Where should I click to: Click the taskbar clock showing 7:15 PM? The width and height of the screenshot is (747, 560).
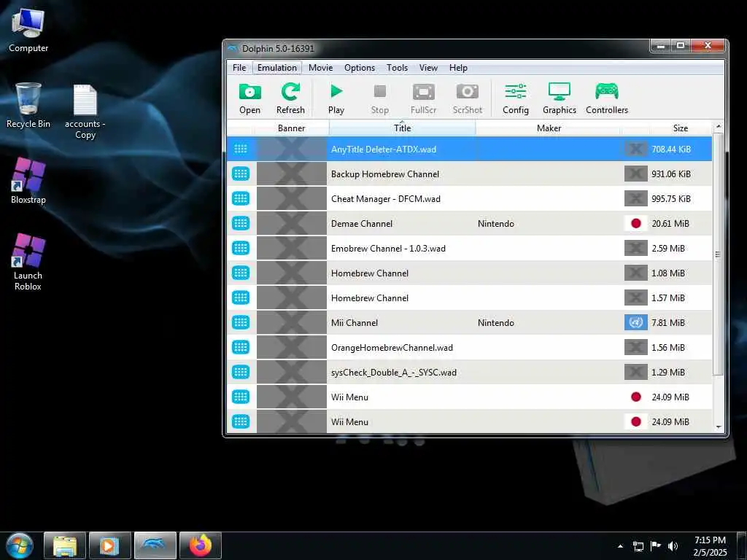click(710, 546)
